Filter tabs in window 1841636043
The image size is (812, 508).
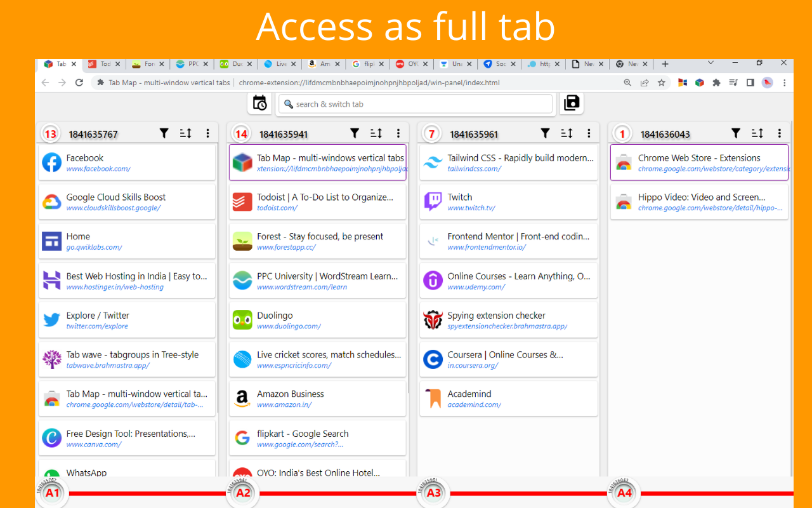point(736,133)
